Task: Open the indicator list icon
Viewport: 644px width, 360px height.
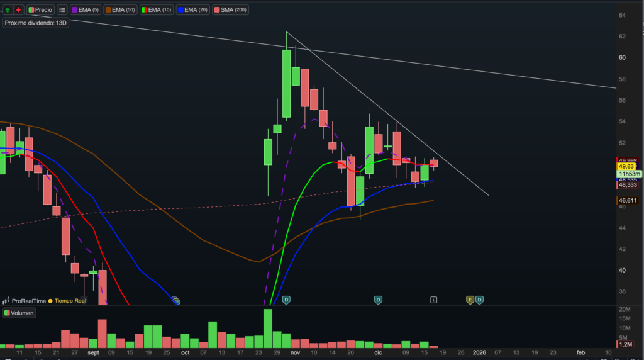Action: point(62,10)
